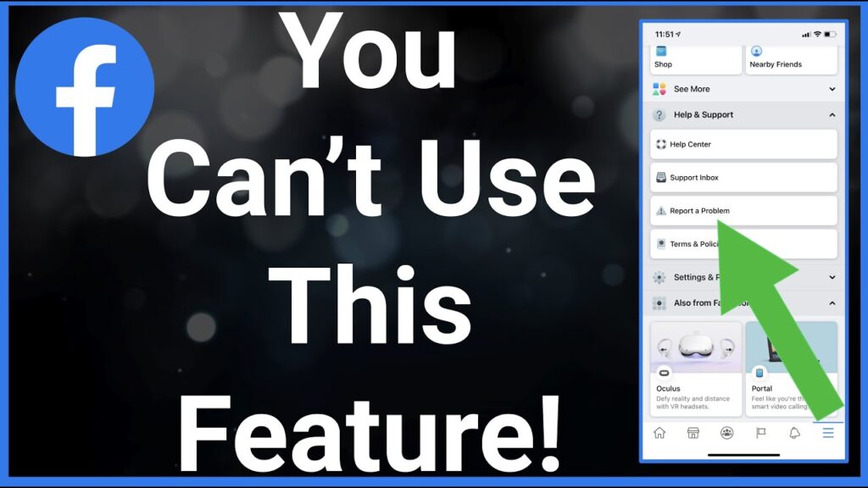Open the Oculus product card
This screenshot has width=868, height=488.
point(696,369)
